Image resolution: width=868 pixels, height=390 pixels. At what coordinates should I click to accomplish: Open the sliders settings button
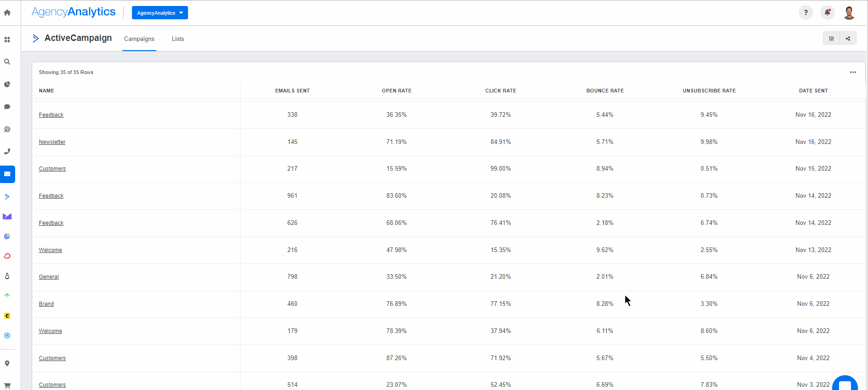point(831,39)
